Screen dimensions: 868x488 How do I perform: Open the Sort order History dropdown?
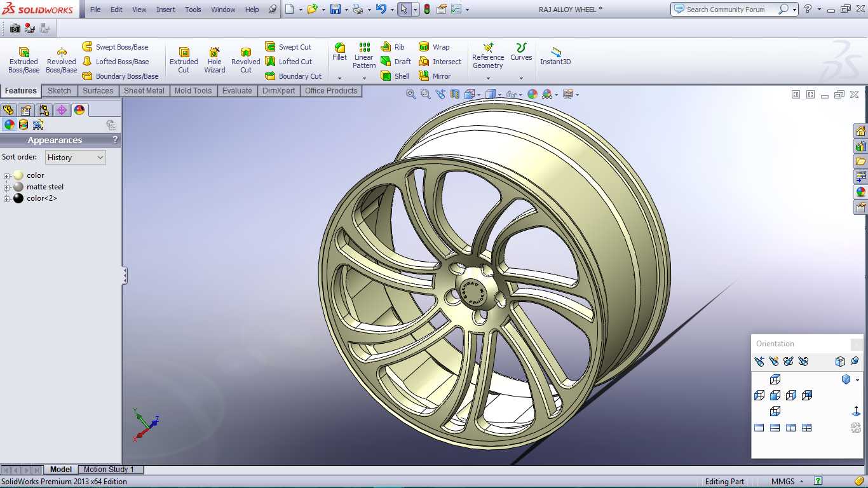(75, 158)
